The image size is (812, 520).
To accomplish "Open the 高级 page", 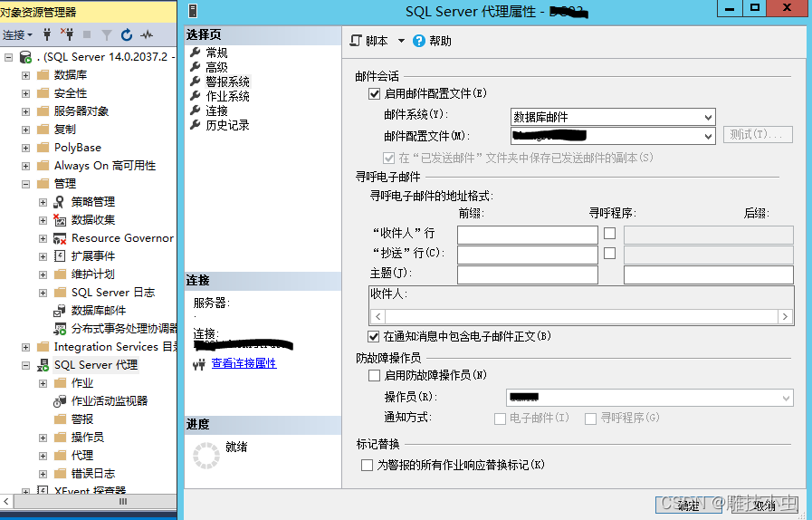I will [216, 67].
